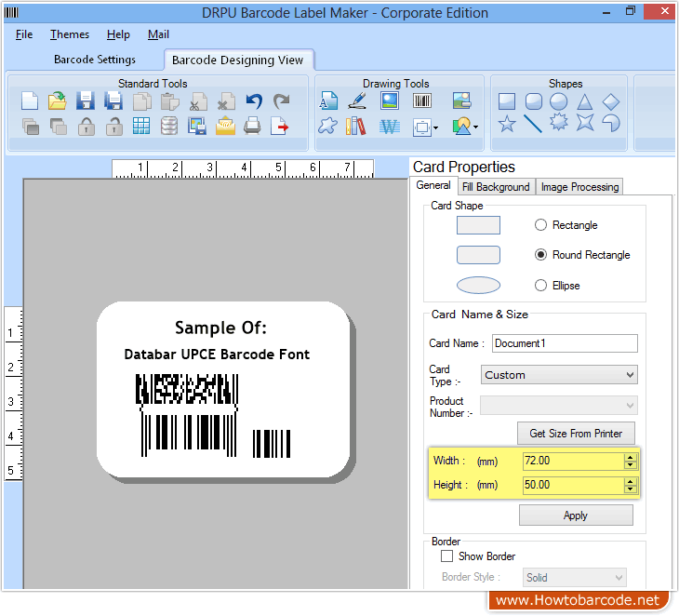Click the Get Size From Printer button
Screen dimensions: 679x616
pyautogui.click(x=576, y=434)
